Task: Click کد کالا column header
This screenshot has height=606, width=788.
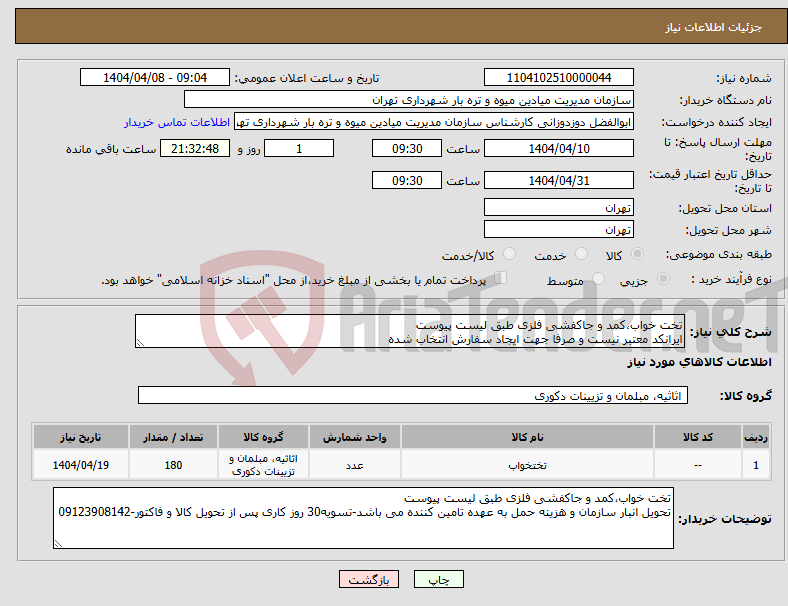Action: click(698, 437)
